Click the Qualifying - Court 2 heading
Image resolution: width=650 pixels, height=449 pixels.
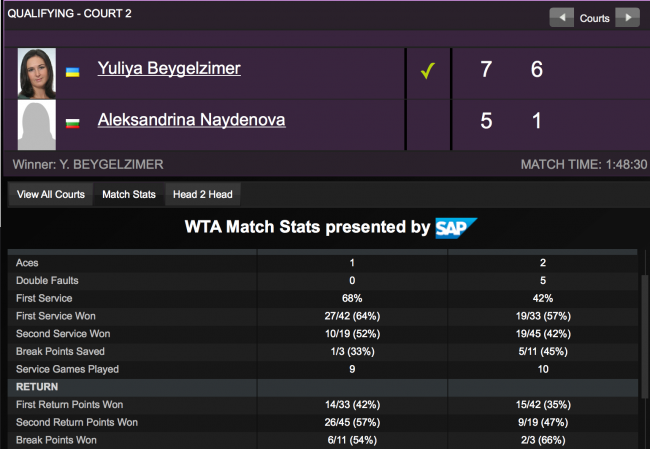pos(69,13)
